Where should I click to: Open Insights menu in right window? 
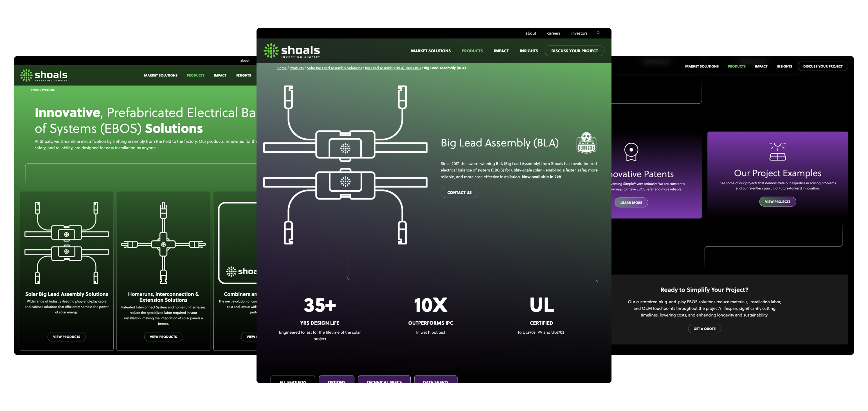tap(784, 66)
